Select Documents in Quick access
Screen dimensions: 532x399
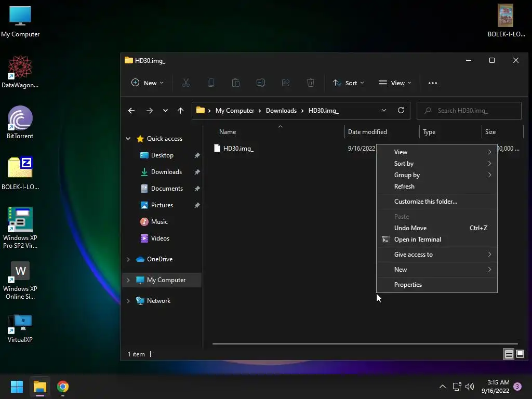pos(167,188)
